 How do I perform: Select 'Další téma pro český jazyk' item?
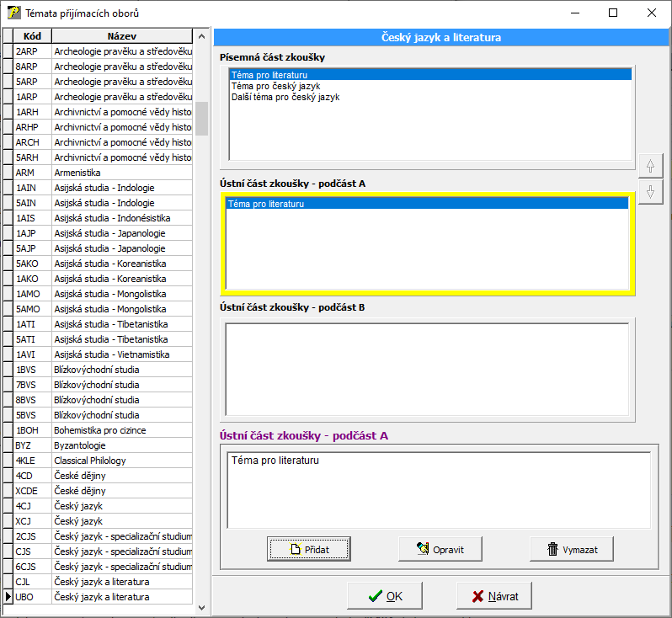pyautogui.click(x=285, y=98)
